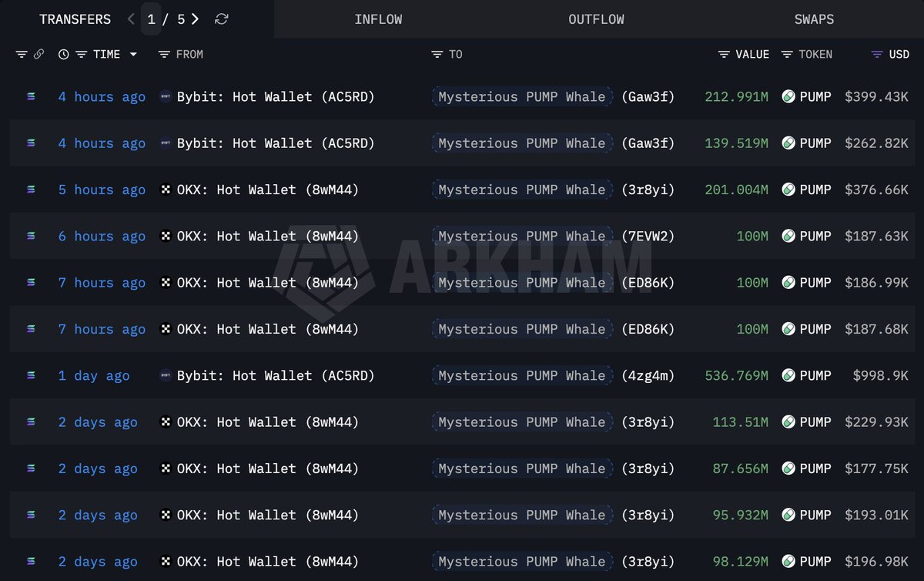Screen dimensions: 924x581
Task: Refresh the transfers list
Action: [x=221, y=19]
